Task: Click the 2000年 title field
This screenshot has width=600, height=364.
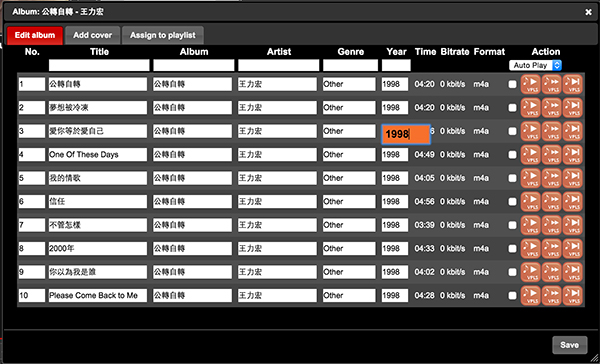Action: 98,249
